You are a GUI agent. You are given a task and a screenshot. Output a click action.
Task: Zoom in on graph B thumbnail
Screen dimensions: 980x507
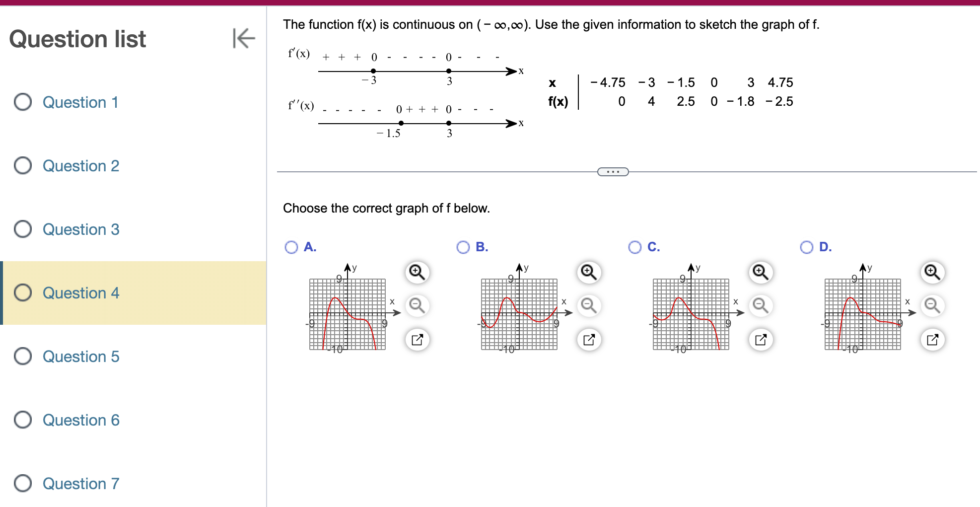(x=588, y=272)
